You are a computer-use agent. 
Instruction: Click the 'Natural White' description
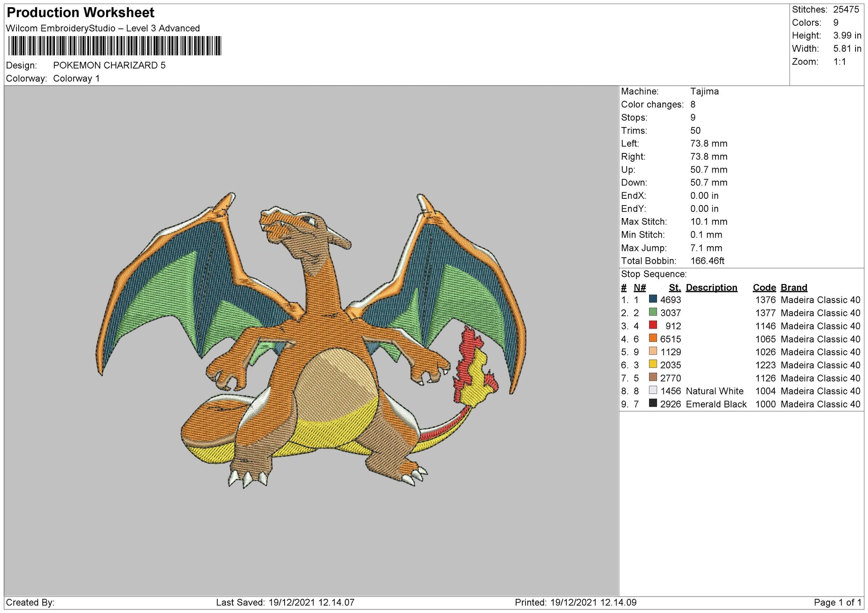715,391
